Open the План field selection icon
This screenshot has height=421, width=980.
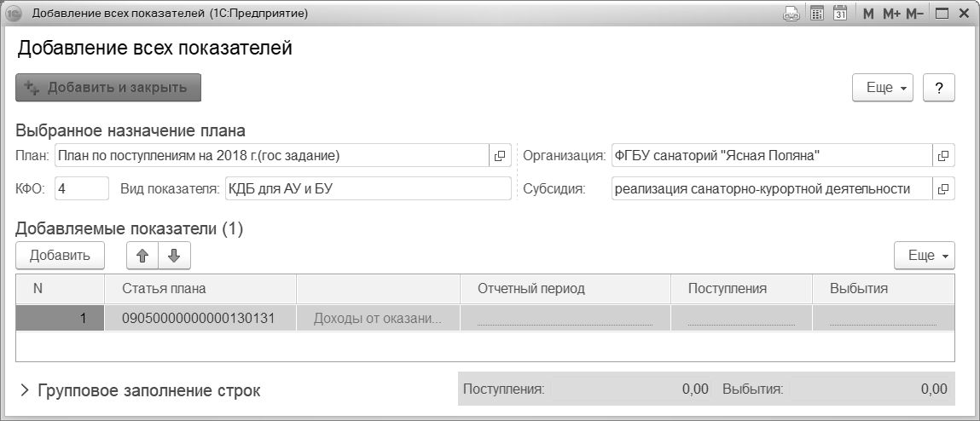(500, 156)
